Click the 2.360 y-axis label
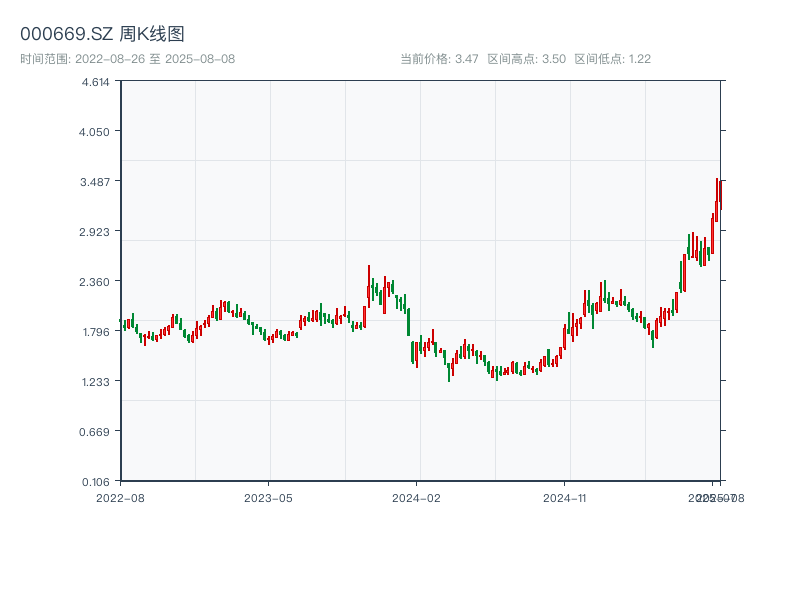This screenshot has width=800, height=600. click(95, 281)
